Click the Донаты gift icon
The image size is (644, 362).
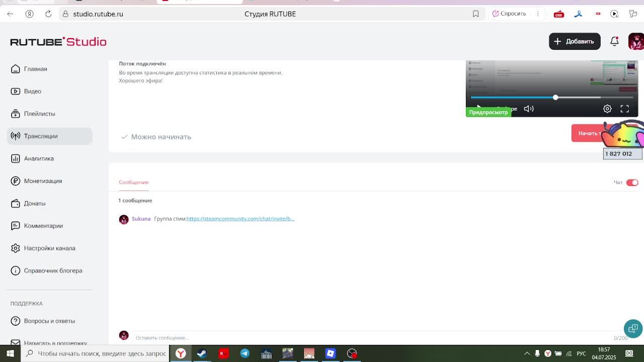tap(16, 203)
